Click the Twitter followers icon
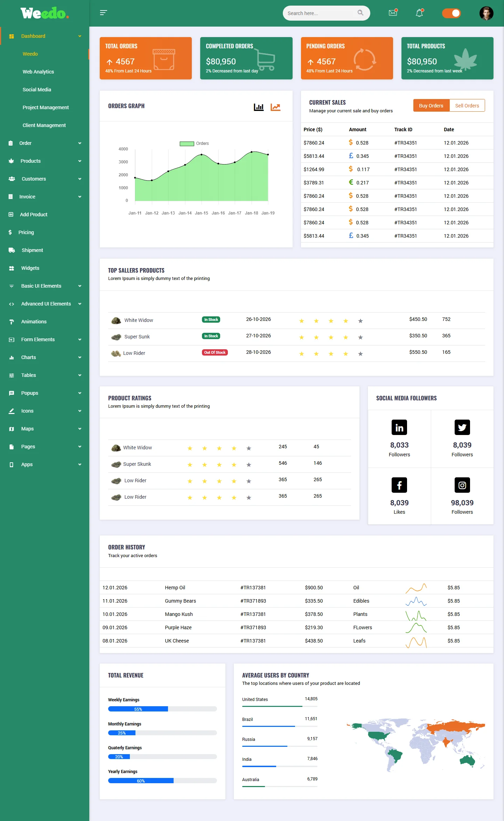 pos(462,427)
